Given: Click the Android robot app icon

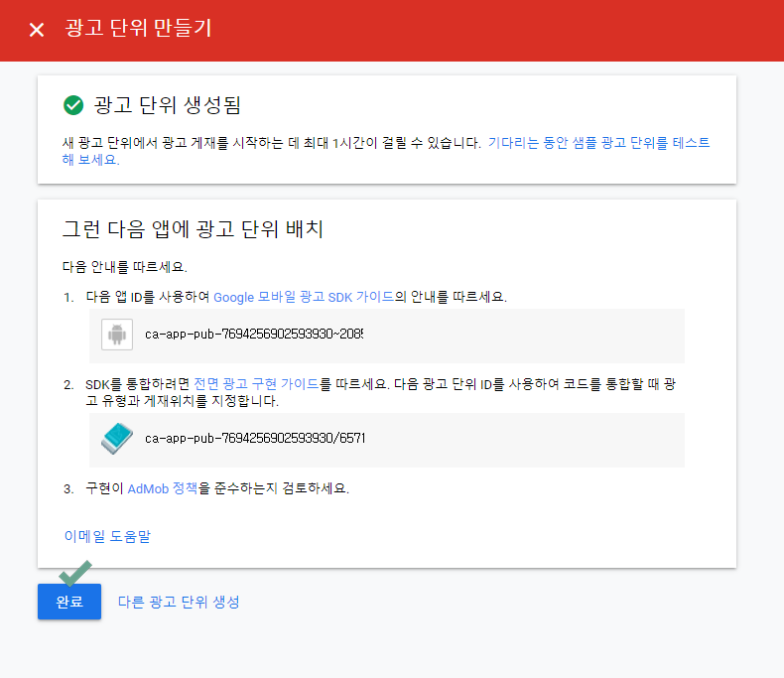Looking at the screenshot, I should tap(117, 336).
